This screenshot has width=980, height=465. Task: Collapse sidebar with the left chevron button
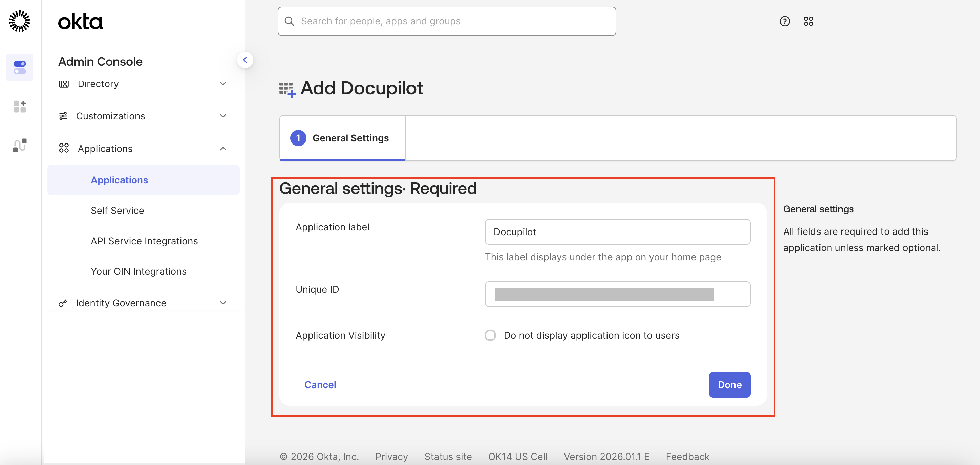[245, 60]
